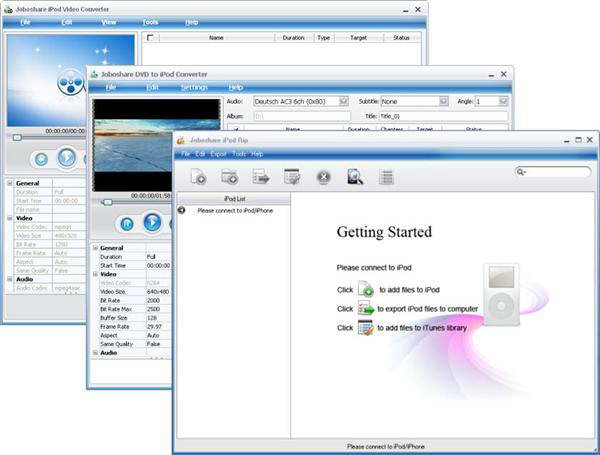Collapse the General group in iPod Video Converter
This screenshot has width=600, height=455.
[10, 183]
